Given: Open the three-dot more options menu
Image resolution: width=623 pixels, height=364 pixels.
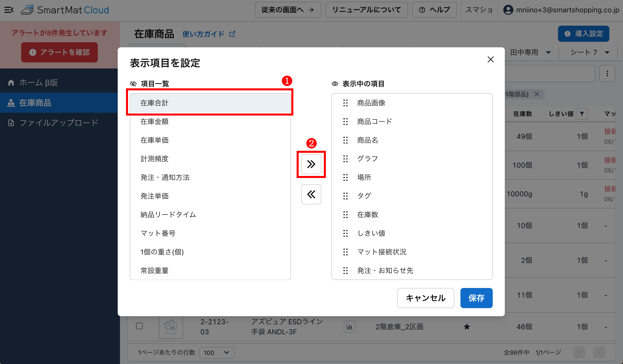Looking at the screenshot, I should pyautogui.click(x=607, y=74).
